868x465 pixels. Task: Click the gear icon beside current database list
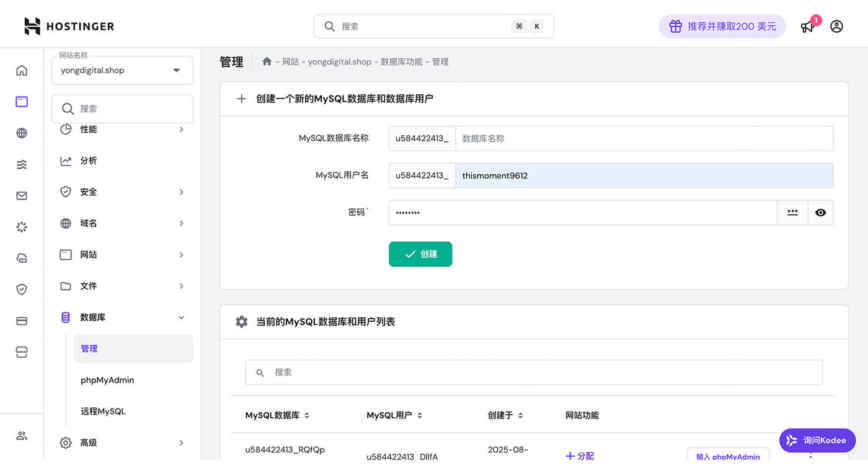coord(242,322)
